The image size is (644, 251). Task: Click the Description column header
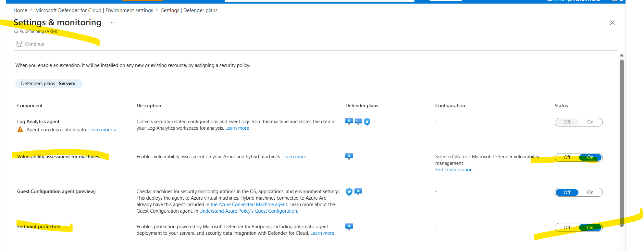pos(149,106)
